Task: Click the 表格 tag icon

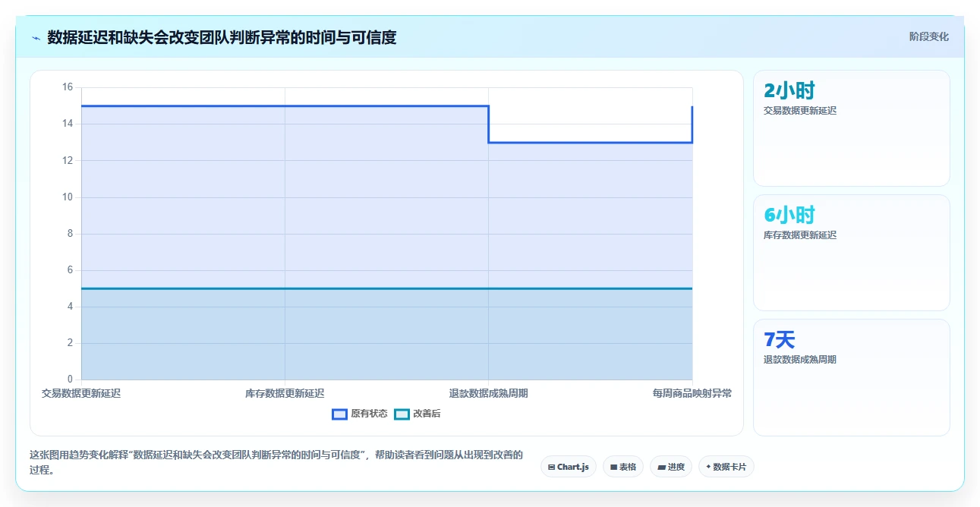Action: click(x=613, y=468)
